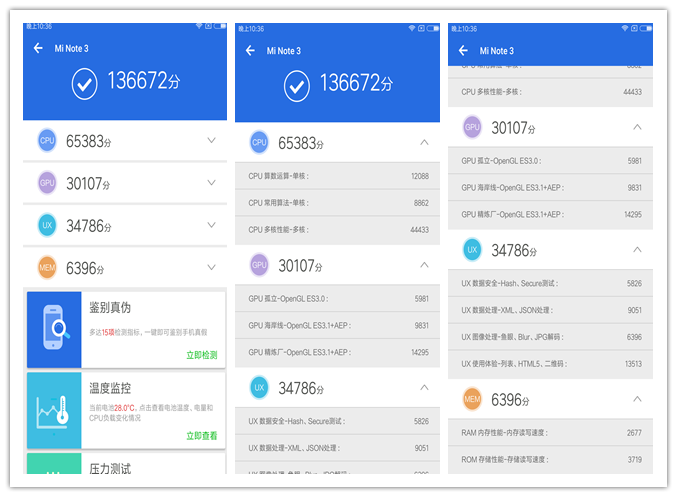This screenshot has width=677, height=497.
Task: Select GPU row valued 14295 in right screen
Action: tap(550, 214)
